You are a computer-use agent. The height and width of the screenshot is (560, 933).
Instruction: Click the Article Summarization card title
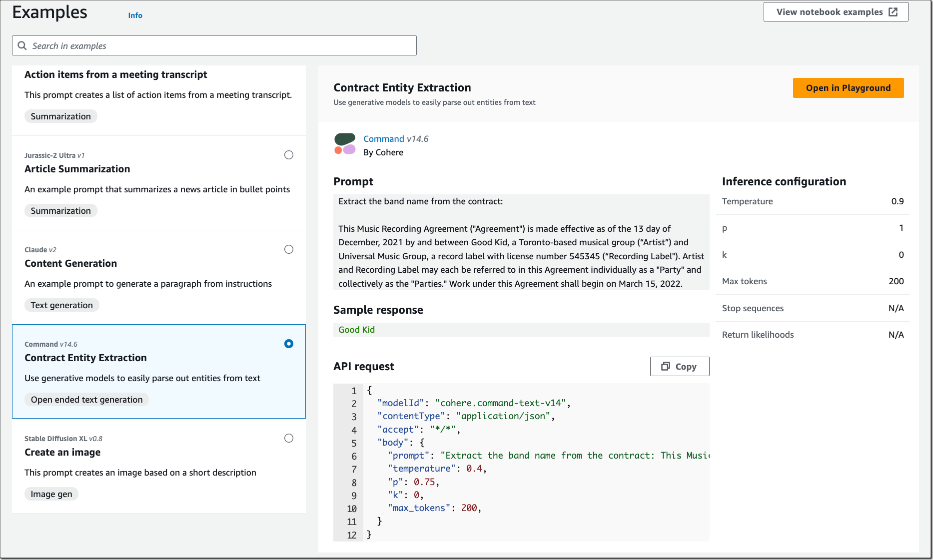pos(77,169)
